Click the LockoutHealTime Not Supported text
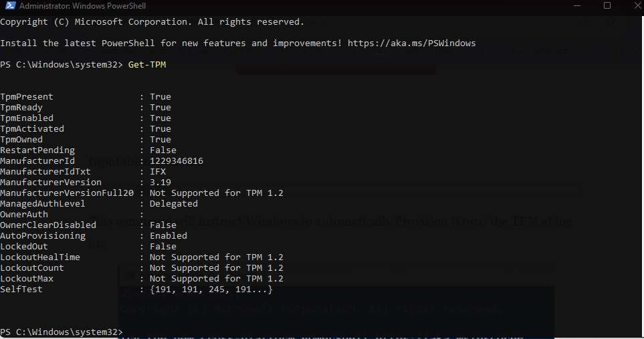 coord(217,257)
